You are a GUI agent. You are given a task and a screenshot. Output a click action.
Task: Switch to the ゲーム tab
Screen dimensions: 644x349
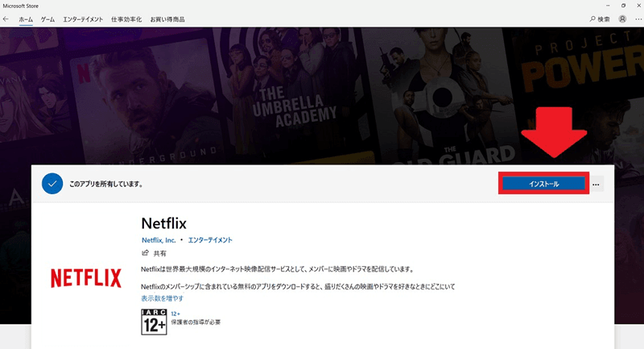pyautogui.click(x=47, y=19)
